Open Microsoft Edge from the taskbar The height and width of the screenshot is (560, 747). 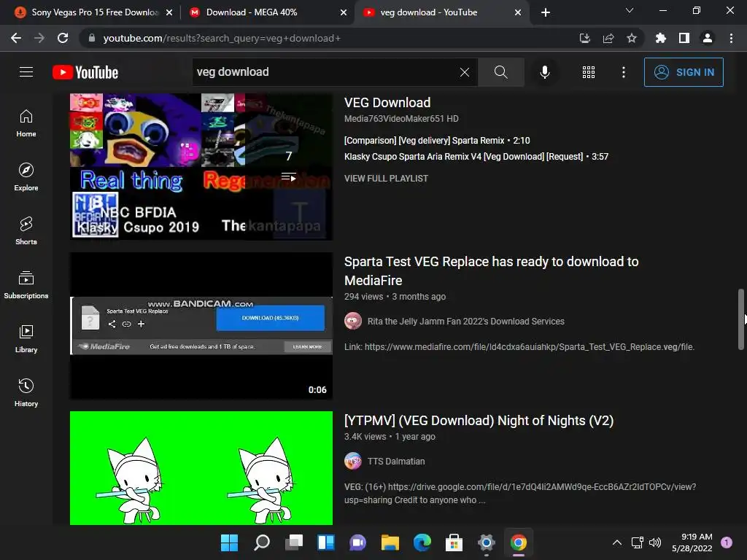(422, 542)
